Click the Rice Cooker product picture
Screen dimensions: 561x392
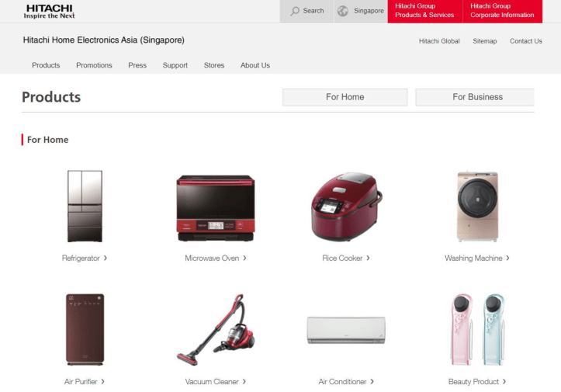pyautogui.click(x=346, y=206)
